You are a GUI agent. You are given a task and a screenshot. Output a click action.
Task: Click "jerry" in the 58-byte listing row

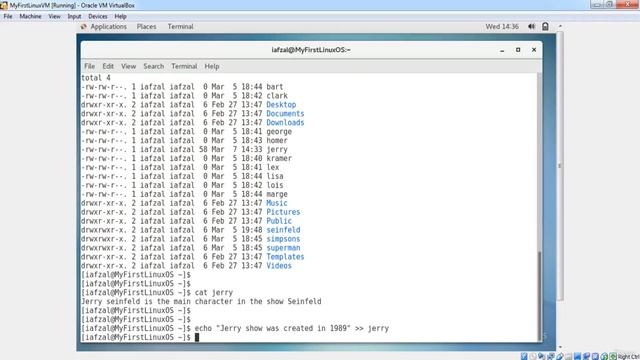[x=277, y=149]
